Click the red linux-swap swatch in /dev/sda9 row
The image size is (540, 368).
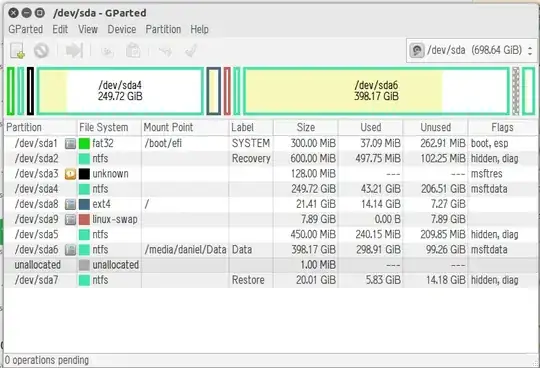coord(84,219)
